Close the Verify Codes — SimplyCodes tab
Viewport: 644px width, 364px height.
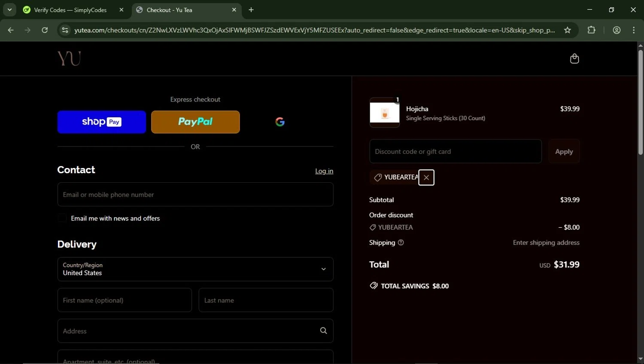122,10
